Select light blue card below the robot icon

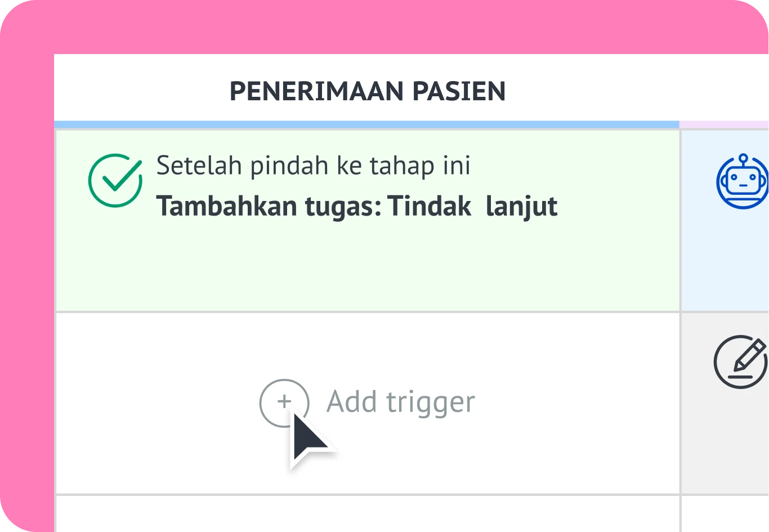[x=725, y=265]
